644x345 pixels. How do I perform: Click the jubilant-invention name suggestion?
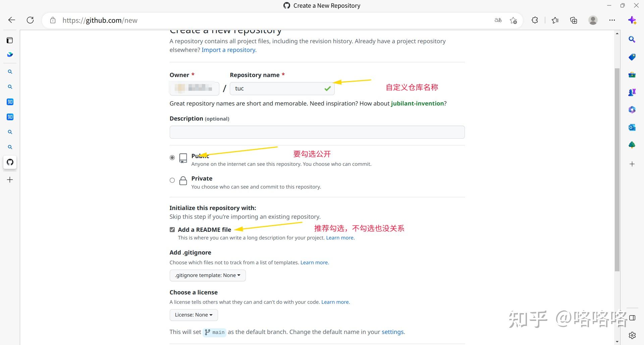(417, 103)
